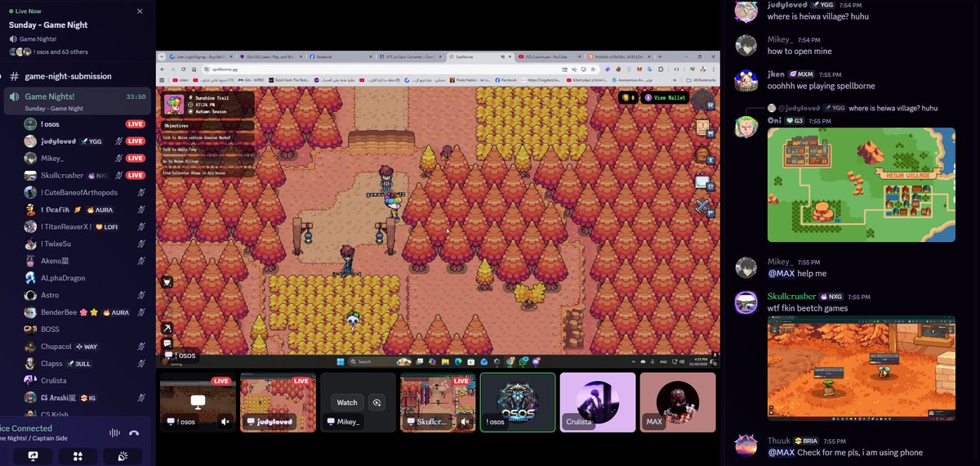Screen dimensions: 980x466
Task: Click LIVE badge next to ! osos
Action: (135, 124)
